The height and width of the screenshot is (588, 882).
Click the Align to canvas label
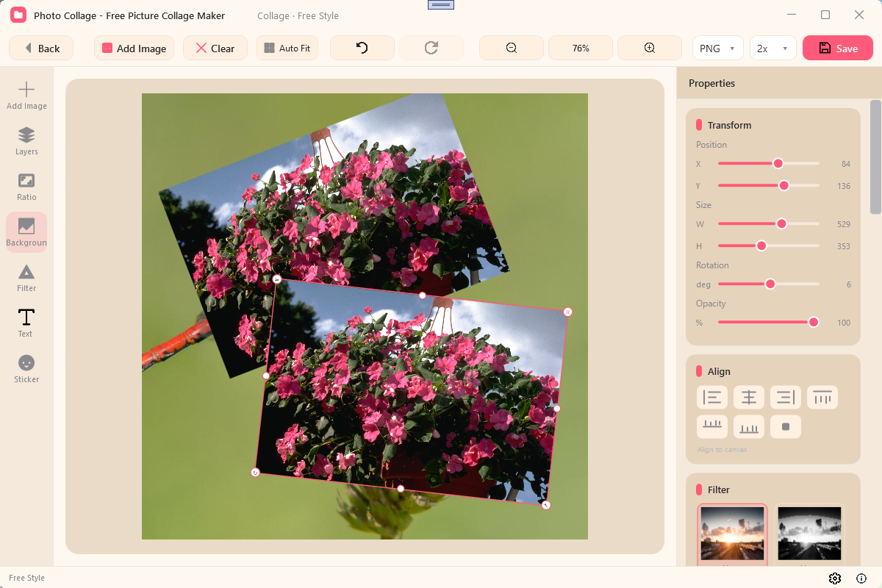pos(722,450)
